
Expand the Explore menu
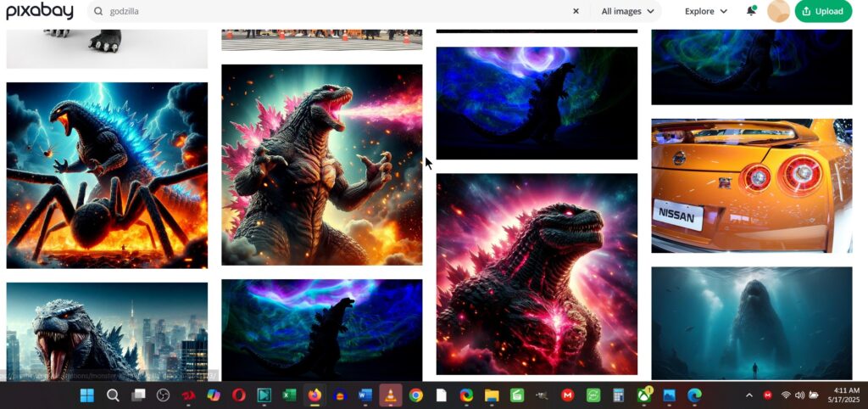pos(706,11)
